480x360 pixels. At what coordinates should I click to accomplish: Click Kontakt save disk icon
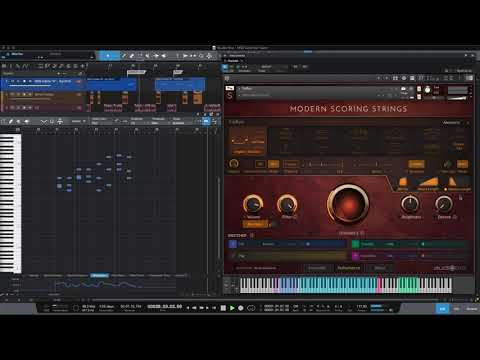(x=412, y=78)
